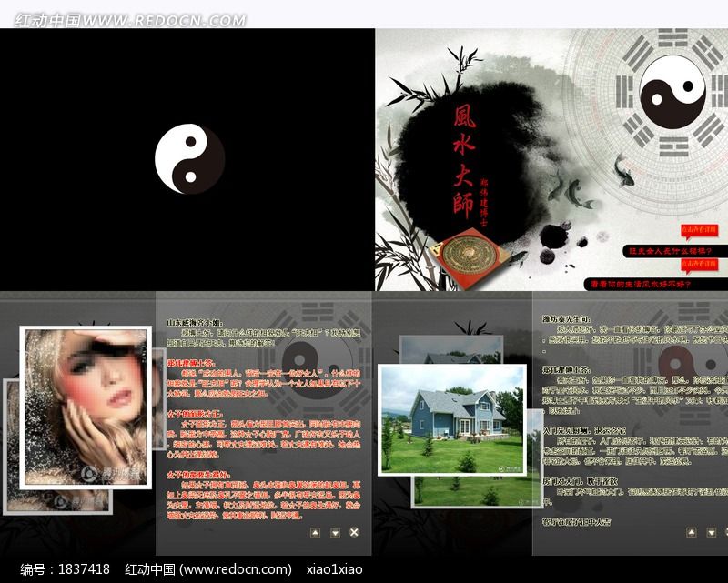Click the red 風水大師 calligraphy title
Screen dimensions: 728x583
pyautogui.click(x=463, y=159)
